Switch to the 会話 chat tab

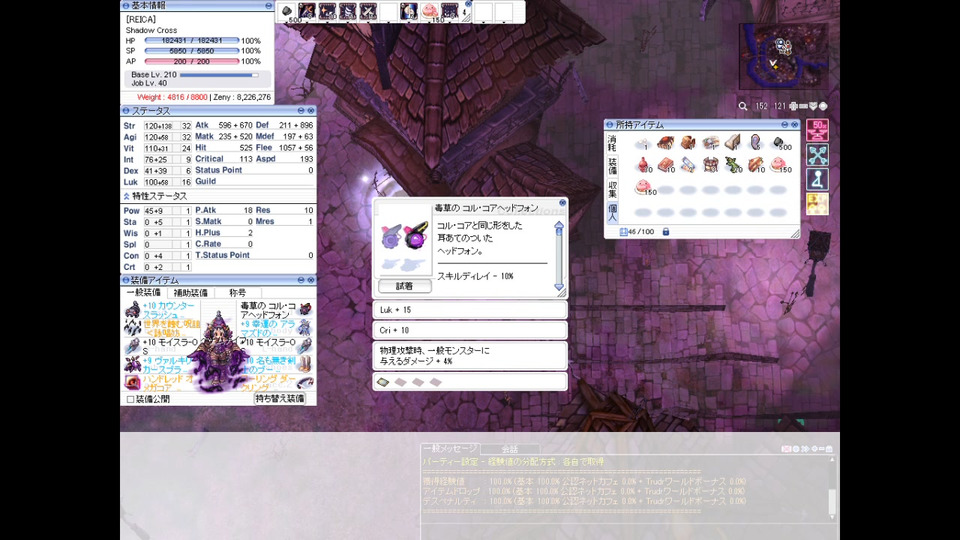[x=509, y=449]
